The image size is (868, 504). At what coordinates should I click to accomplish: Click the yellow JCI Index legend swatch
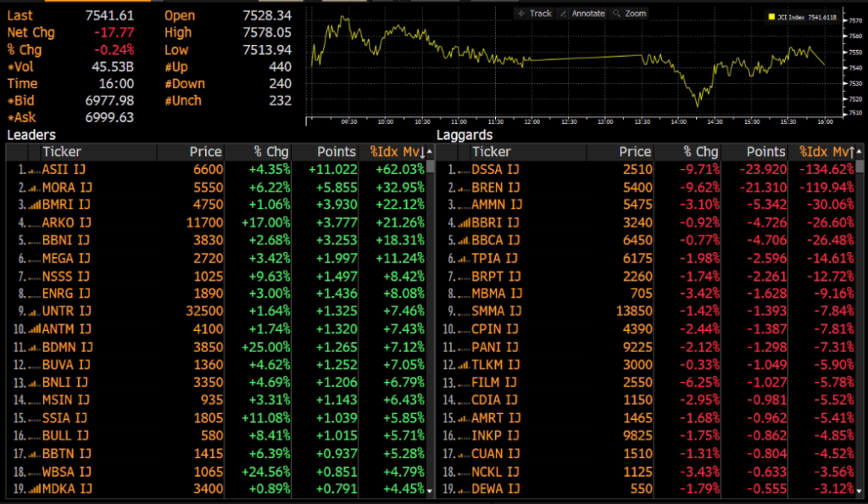[x=771, y=16]
